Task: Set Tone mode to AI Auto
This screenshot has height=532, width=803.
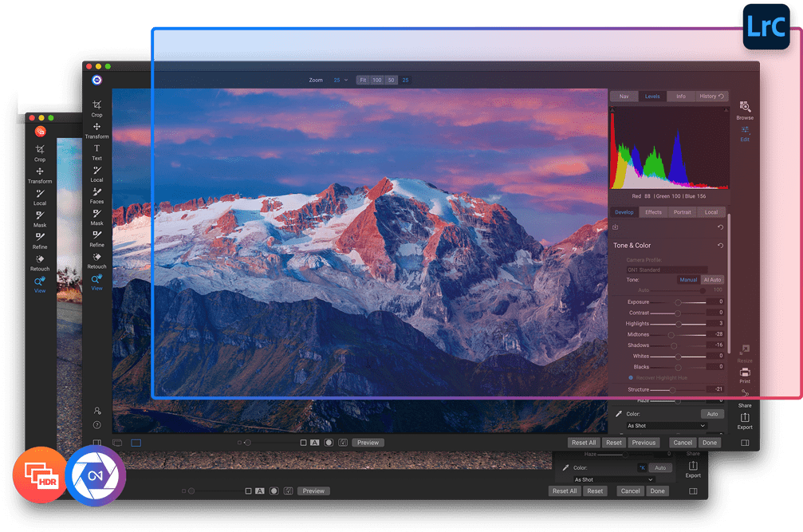Action: [x=712, y=280]
